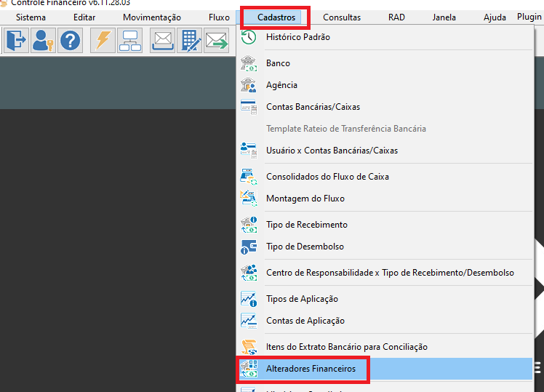This screenshot has height=392, width=544.
Task: Click the Consolidados do Fluxo de Caixa icon
Action: pos(249,177)
